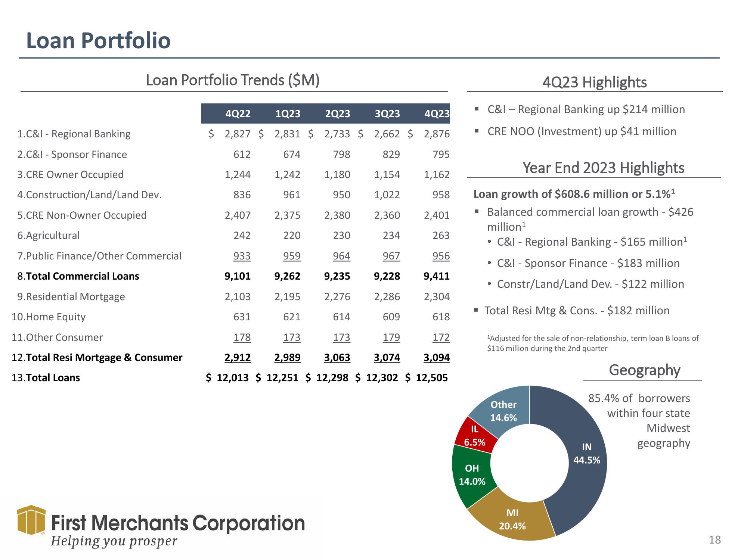747x560 pixels.
Task: Click the 'Helping you prosper' tagline
Action: tap(114, 541)
